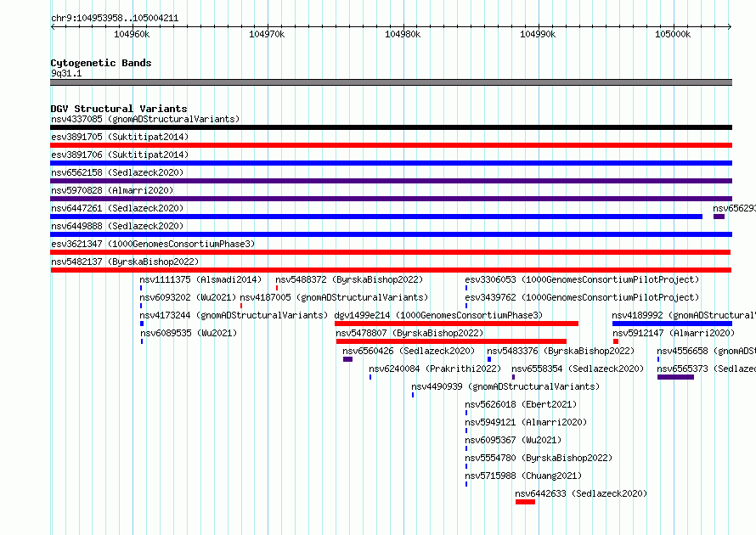Click nsv4556658 gnomAD variant label
The image size is (756, 535).
pos(707,351)
